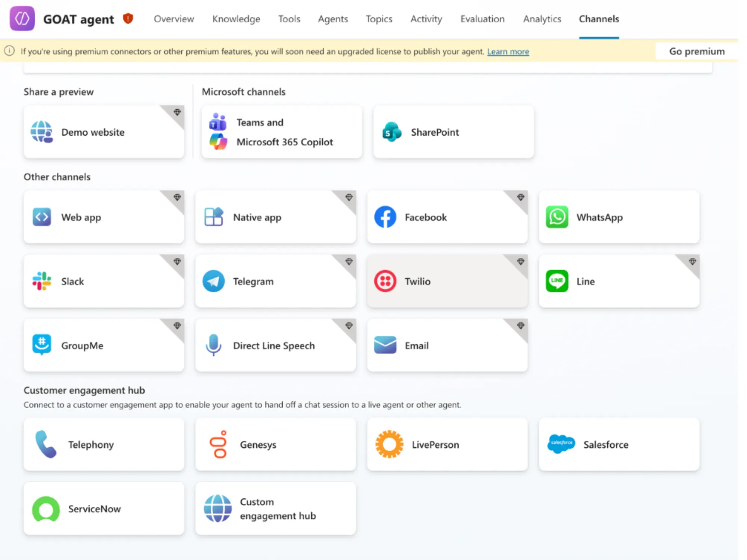Click the Teams icon
Viewport: 747px width, 560px height.
(218, 121)
